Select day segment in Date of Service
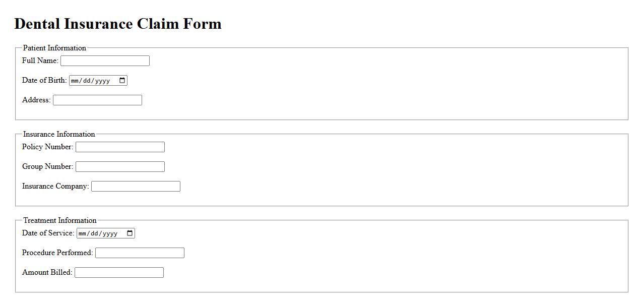 pyautogui.click(x=95, y=233)
